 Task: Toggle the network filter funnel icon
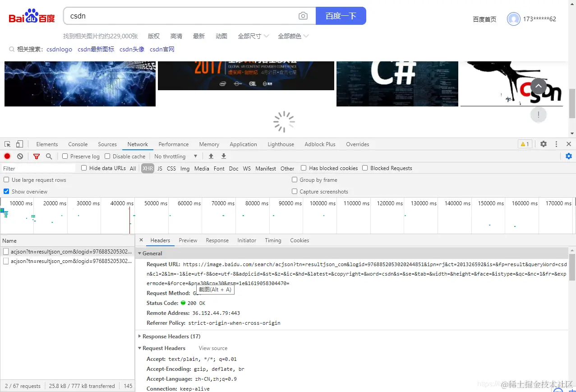pos(37,156)
